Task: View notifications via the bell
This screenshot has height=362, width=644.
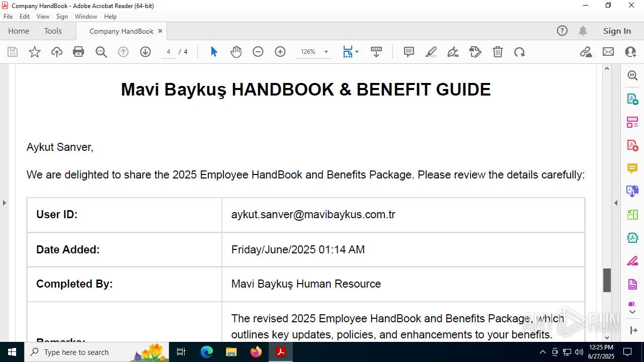Action: click(x=583, y=31)
